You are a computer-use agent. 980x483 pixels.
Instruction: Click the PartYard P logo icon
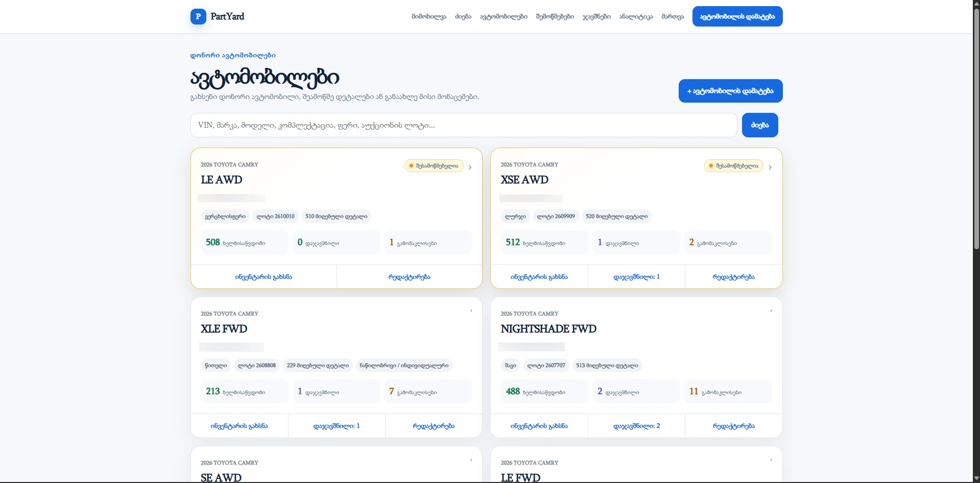coord(198,16)
